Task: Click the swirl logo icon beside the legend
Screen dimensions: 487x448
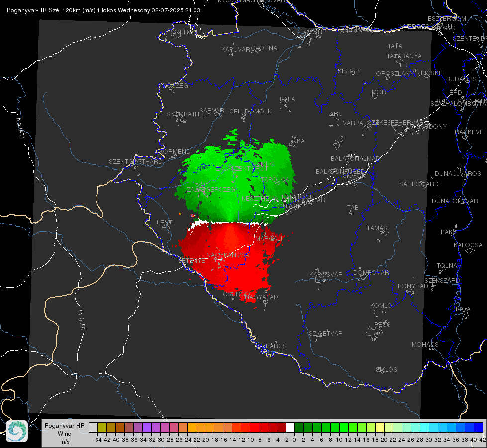Action: (x=17, y=431)
